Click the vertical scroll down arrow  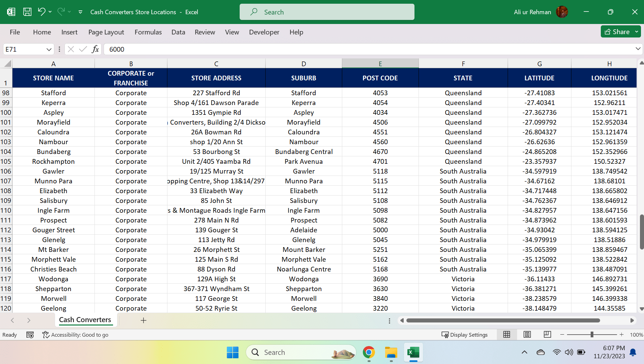point(641,309)
